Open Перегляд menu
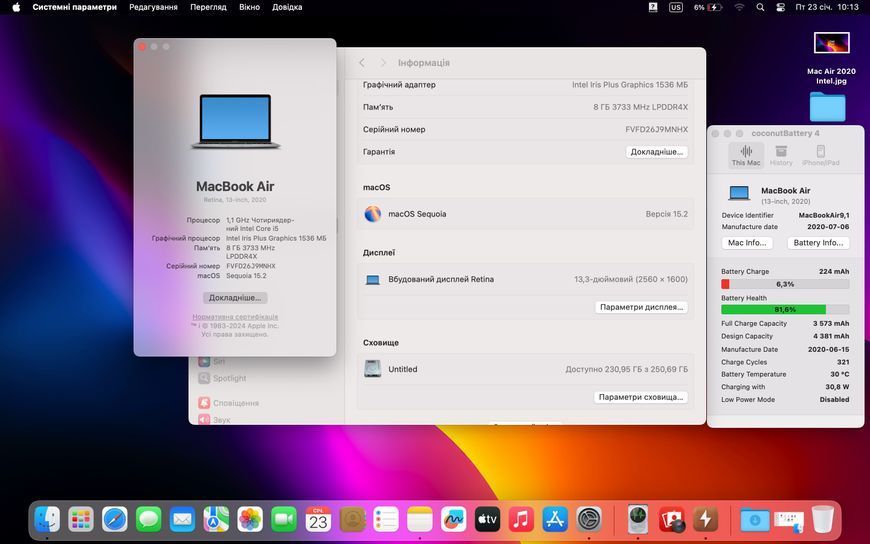The image size is (870, 544). [208, 7]
